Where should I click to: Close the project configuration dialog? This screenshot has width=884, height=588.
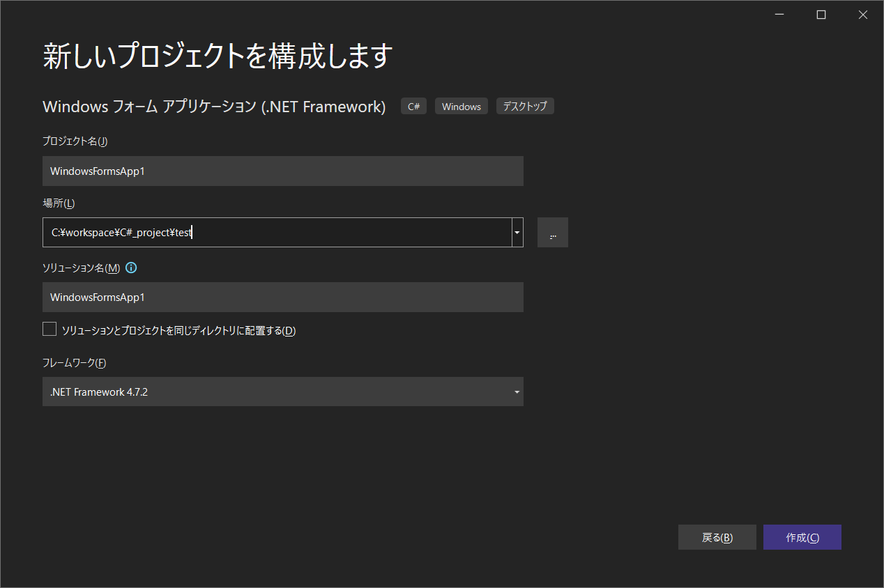click(863, 15)
